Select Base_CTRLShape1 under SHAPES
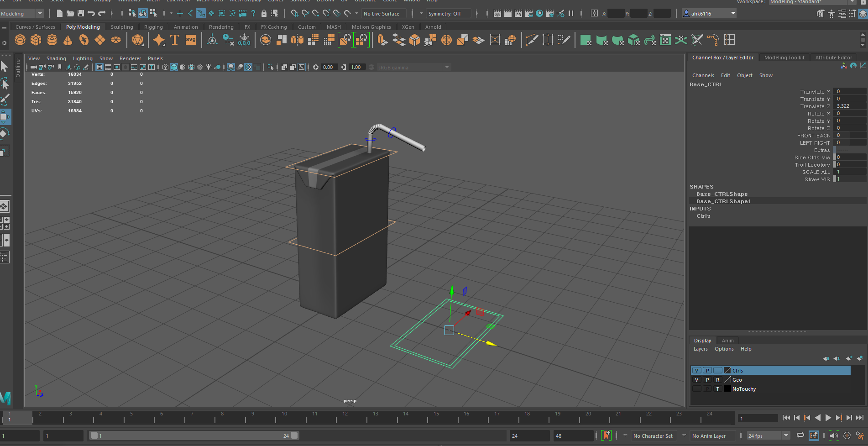The image size is (868, 446). tap(724, 201)
